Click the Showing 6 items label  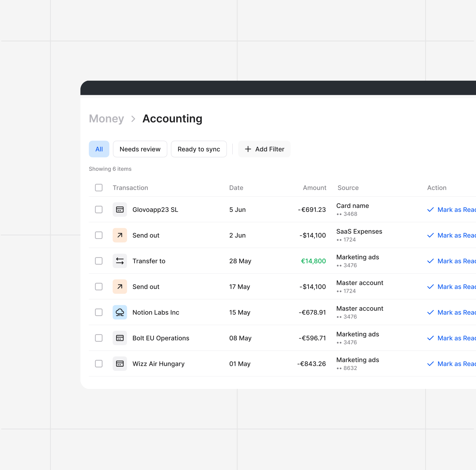point(110,169)
